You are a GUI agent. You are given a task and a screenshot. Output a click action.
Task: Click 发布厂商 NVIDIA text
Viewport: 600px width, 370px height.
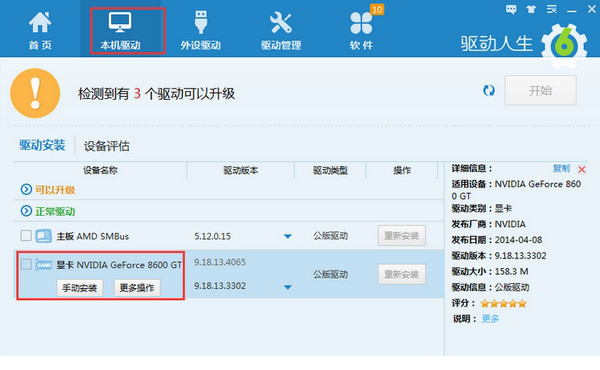pyautogui.click(x=488, y=224)
